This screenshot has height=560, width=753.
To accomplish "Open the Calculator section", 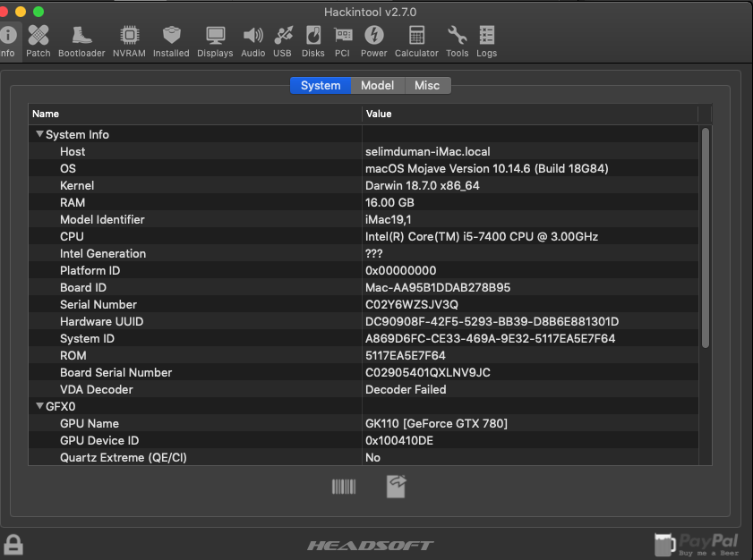I will (x=417, y=41).
